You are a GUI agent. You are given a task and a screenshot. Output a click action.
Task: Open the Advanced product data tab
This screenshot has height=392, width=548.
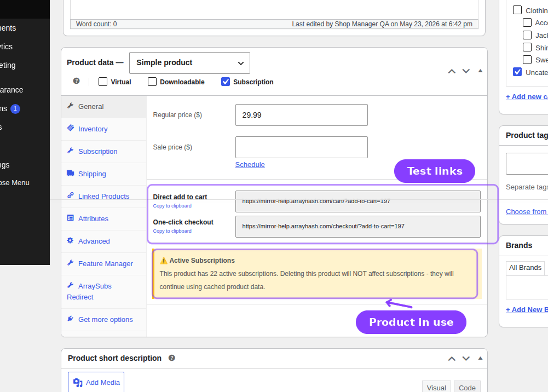104,241
